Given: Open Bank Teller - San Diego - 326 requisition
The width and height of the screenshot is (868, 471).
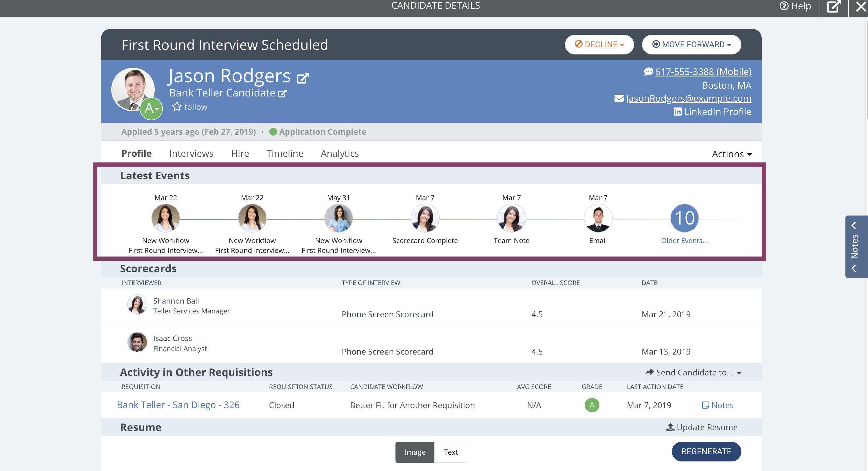Looking at the screenshot, I should [x=178, y=405].
